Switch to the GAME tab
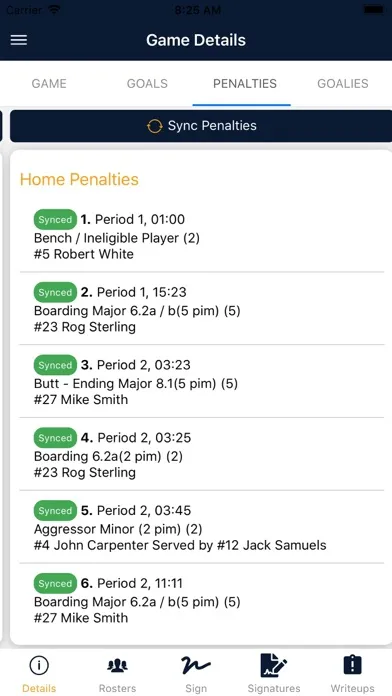 (49, 83)
